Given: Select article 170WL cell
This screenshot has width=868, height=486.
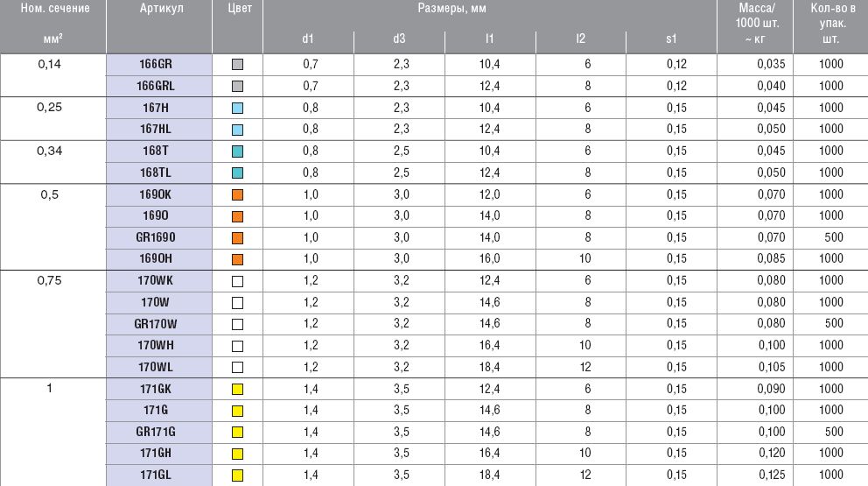Looking at the screenshot, I should (158, 367).
